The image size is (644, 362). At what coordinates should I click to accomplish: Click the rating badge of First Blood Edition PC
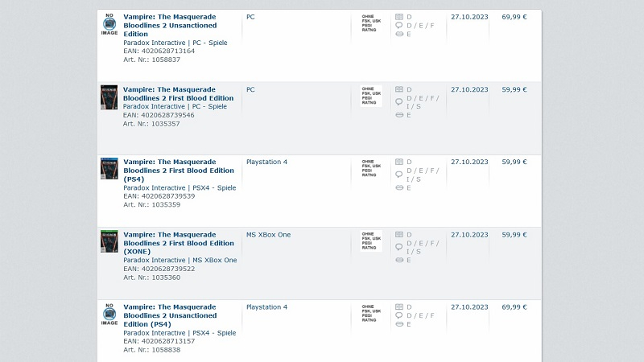[x=371, y=96]
